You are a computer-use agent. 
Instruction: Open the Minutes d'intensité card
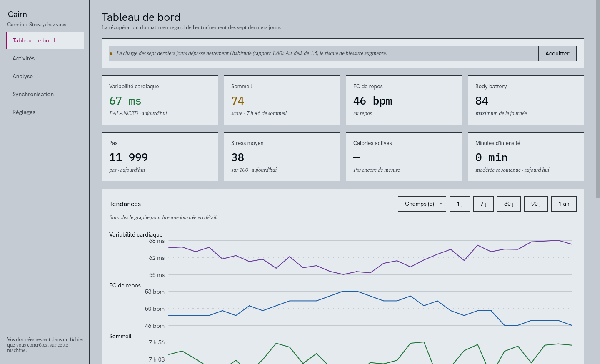526,157
